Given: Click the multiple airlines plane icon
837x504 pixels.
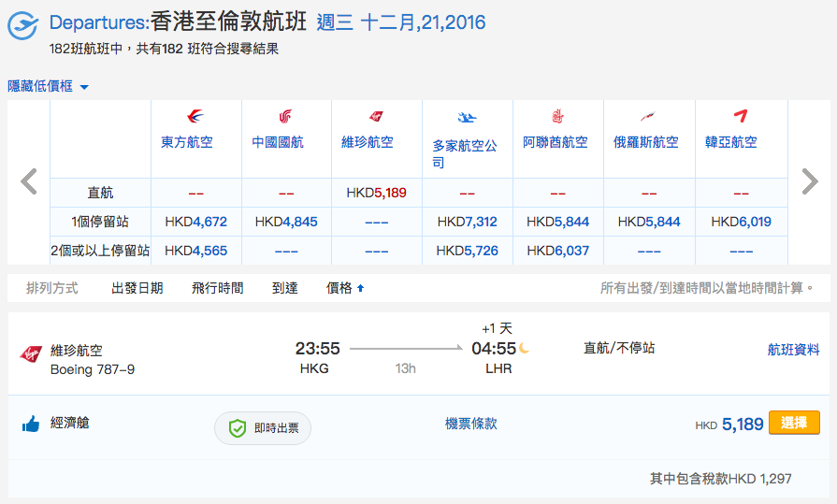Looking at the screenshot, I should click(467, 117).
